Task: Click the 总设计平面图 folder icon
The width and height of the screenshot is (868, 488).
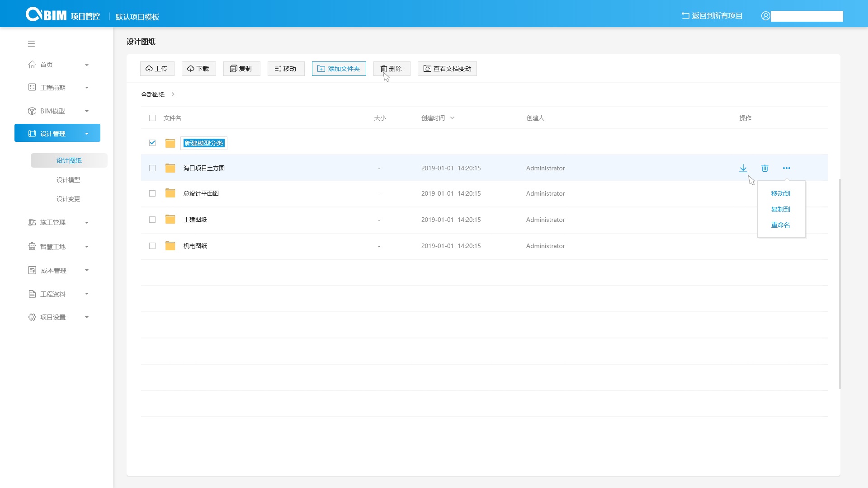Action: pos(170,193)
